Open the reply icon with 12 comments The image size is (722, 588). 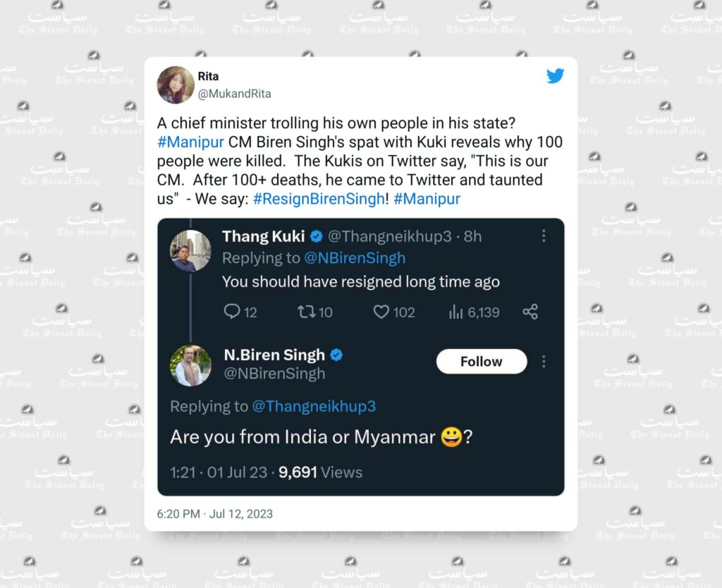(231, 312)
